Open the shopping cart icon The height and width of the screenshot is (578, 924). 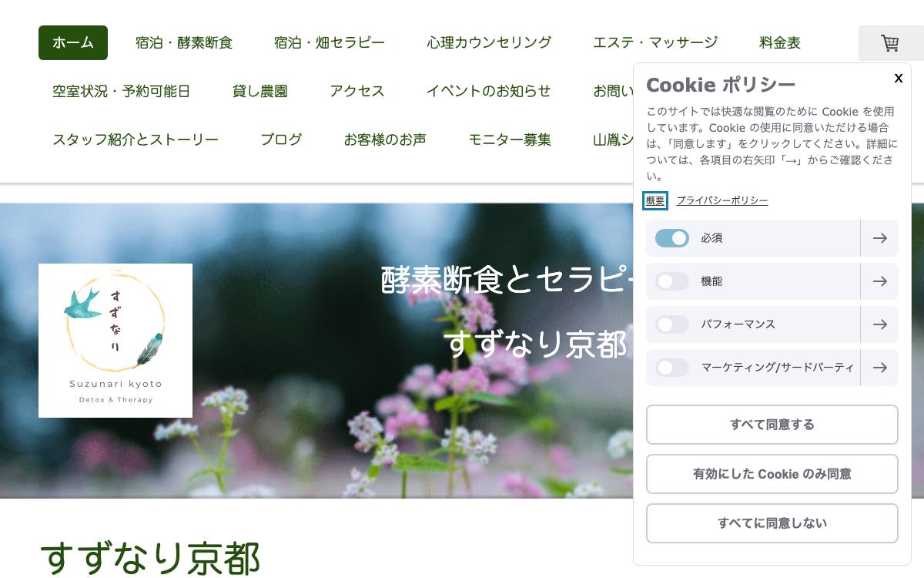click(x=890, y=43)
